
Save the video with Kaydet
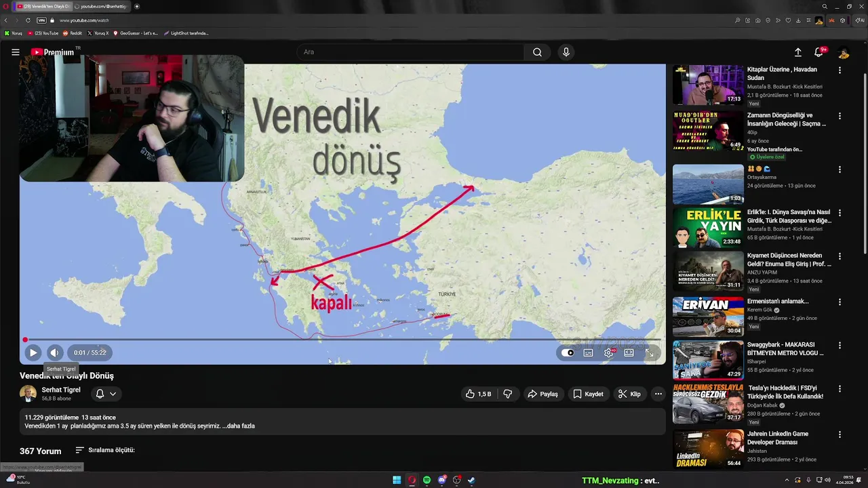point(588,394)
